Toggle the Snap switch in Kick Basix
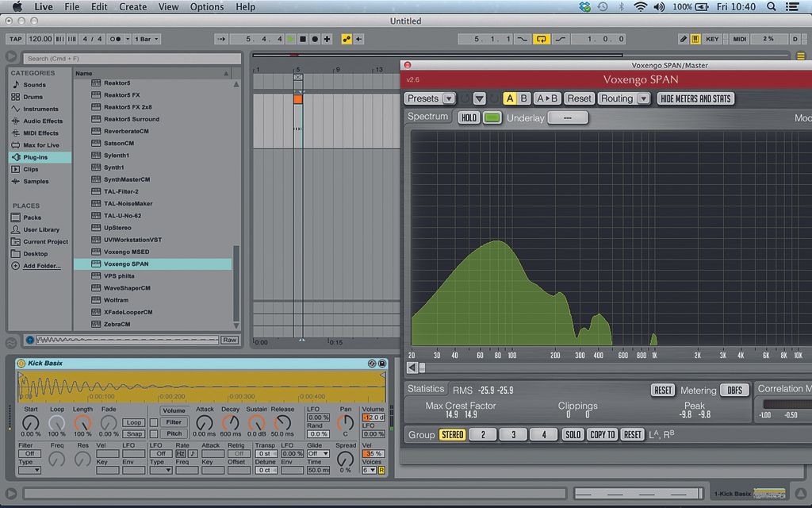812x508 pixels. (x=134, y=433)
